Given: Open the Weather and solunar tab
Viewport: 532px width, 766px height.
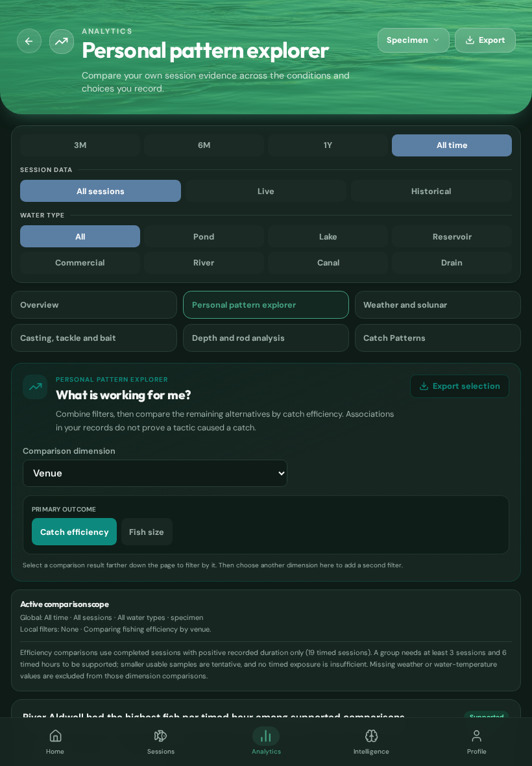Looking at the screenshot, I should [438, 305].
